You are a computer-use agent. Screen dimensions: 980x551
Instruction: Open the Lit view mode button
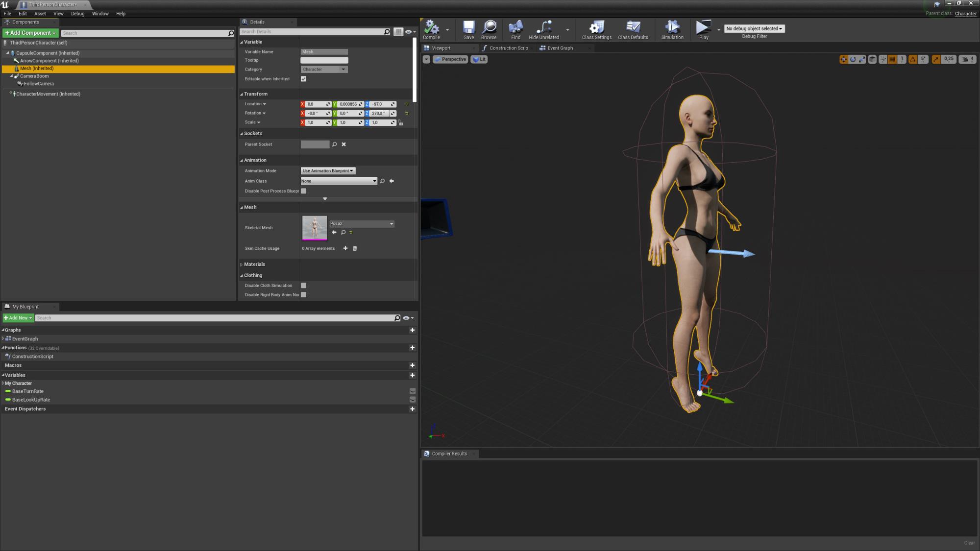(x=479, y=59)
